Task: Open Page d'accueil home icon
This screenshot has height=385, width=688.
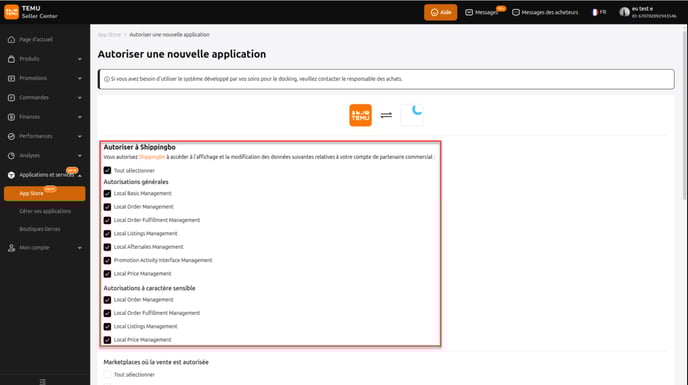Action: 11,40
